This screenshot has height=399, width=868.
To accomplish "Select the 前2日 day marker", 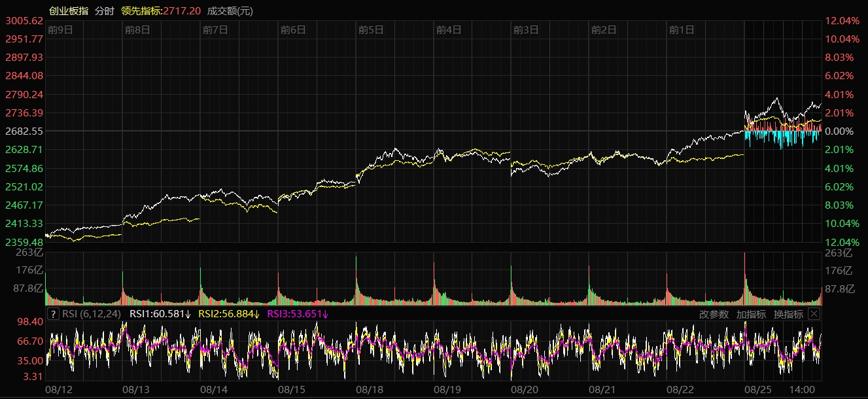I will pos(604,29).
